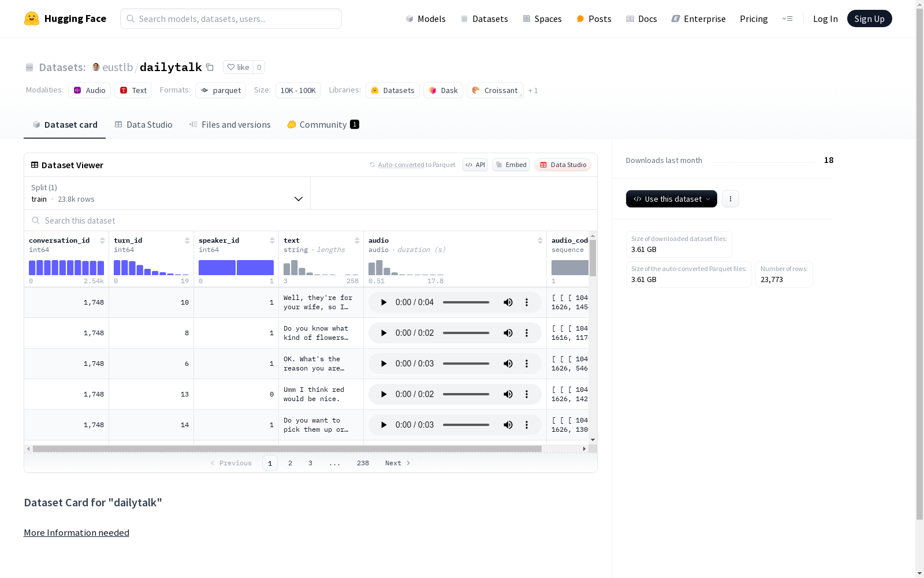Mute audio in the 0:04 player
Image resolution: width=924 pixels, height=578 pixels.
pyautogui.click(x=508, y=302)
